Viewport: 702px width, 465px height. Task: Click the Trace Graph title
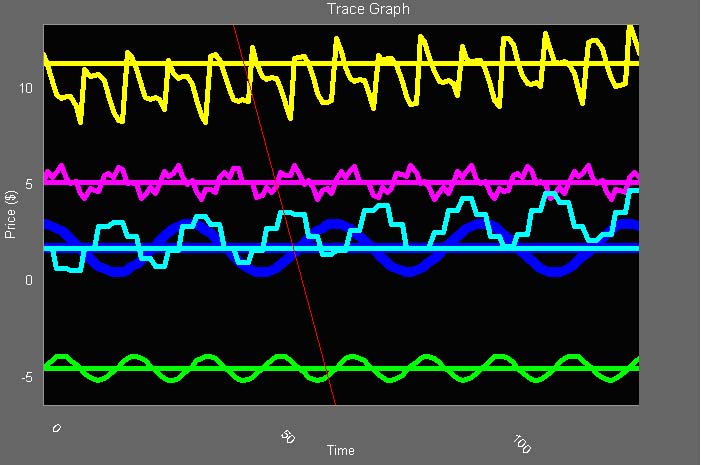click(368, 9)
